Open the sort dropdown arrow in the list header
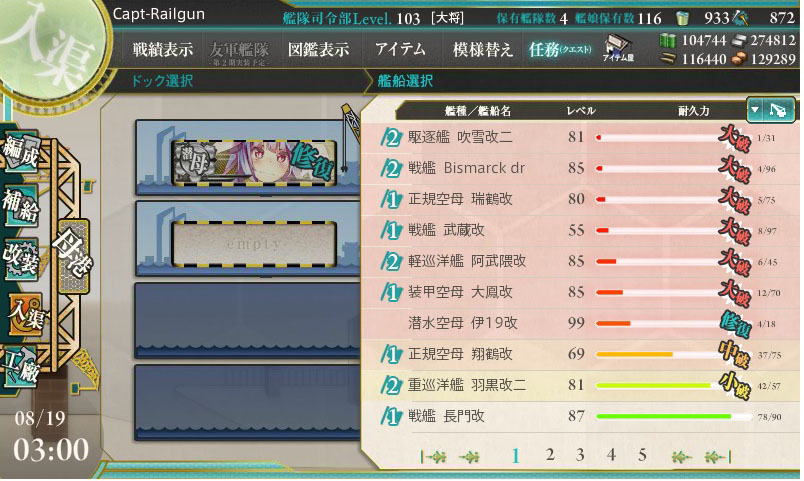804x481 pixels. tap(755, 110)
